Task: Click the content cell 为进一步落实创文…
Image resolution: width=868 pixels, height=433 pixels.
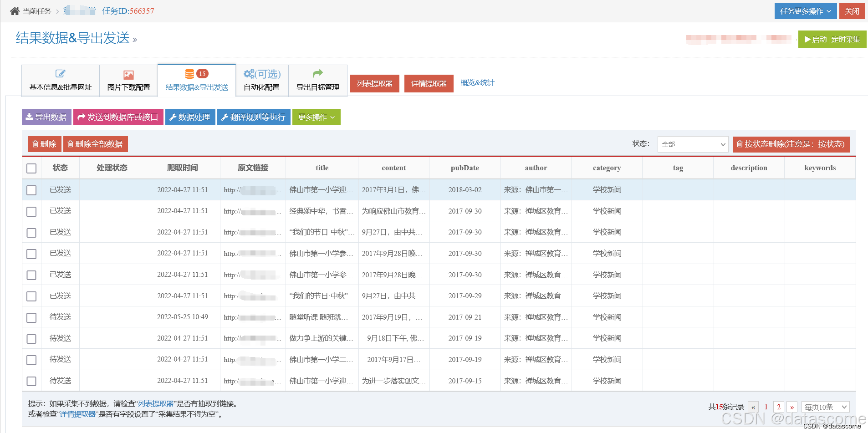Action: (x=394, y=381)
